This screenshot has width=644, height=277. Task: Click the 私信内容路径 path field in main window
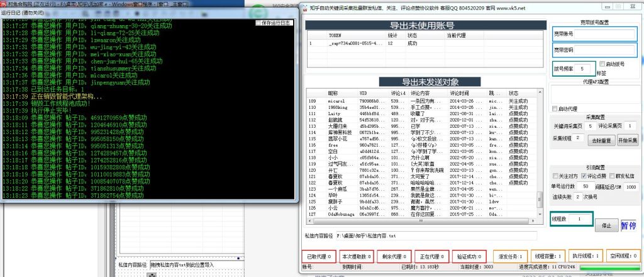click(x=436, y=236)
